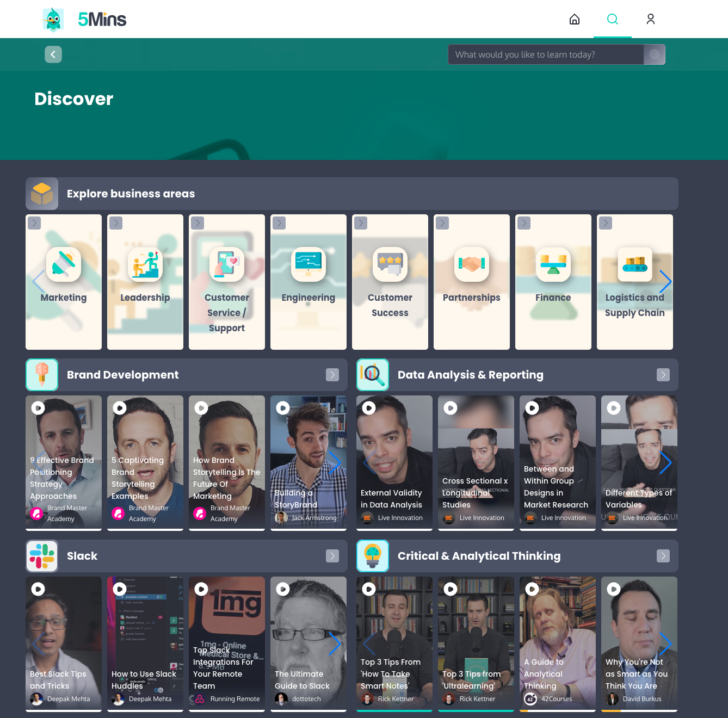Viewport: 728px width, 718px height.
Task: Open 'How to Use Slack Huddles' thumbnail
Action: tap(145, 643)
